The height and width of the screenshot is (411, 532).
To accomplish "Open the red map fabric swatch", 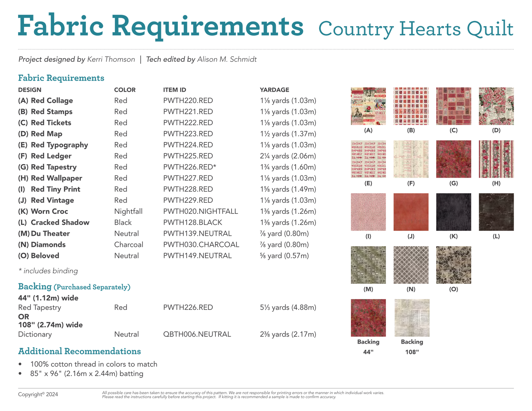I will coord(496,106).
